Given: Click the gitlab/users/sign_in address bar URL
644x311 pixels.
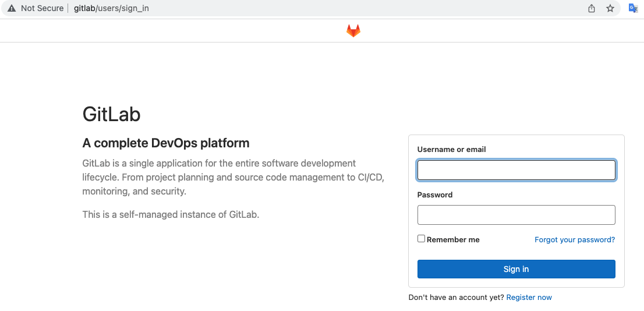Looking at the screenshot, I should (111, 8).
